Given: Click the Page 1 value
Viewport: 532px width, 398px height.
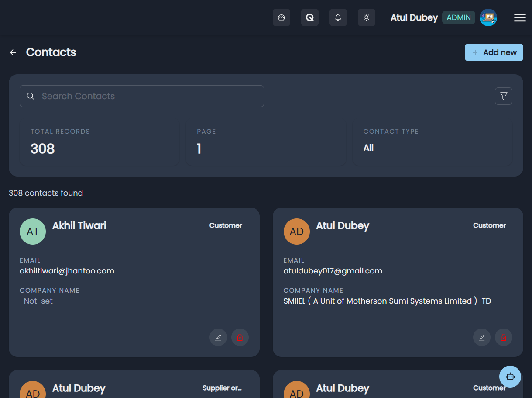Looking at the screenshot, I should 199,149.
